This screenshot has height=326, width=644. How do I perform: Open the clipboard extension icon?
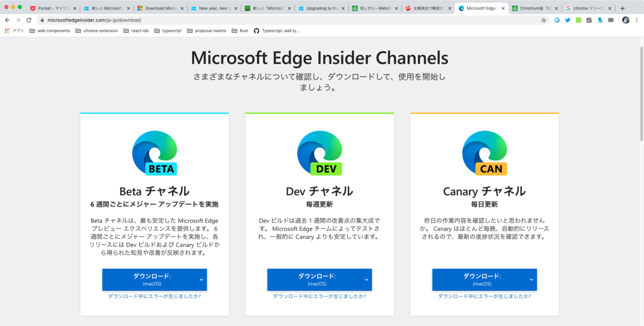pos(589,20)
